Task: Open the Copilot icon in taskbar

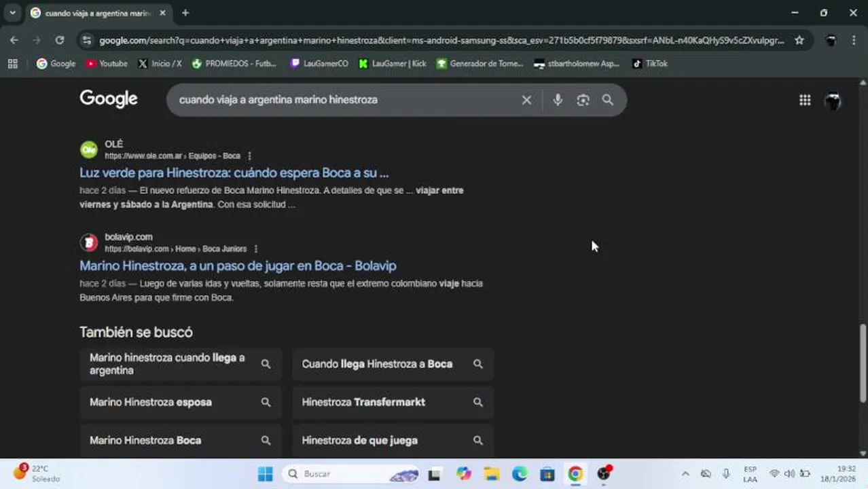Action: click(x=464, y=474)
